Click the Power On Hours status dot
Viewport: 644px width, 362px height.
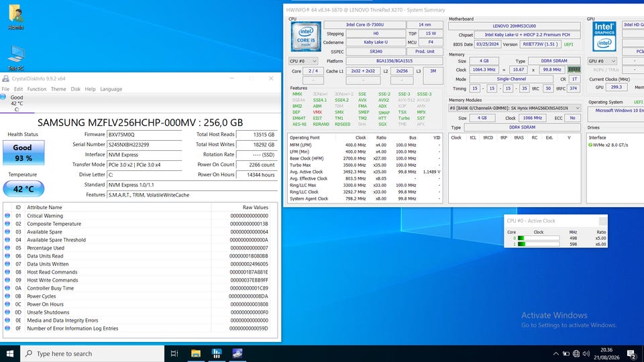[7, 304]
